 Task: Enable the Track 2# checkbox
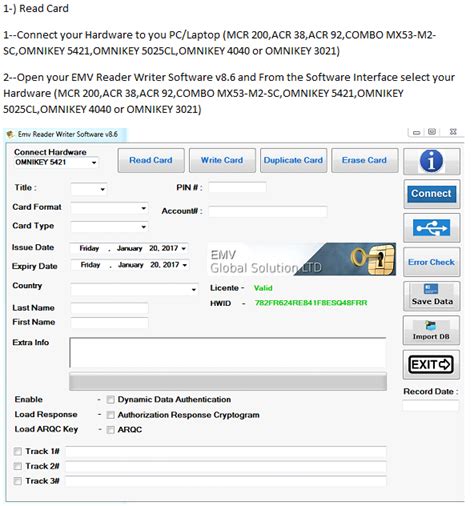pyautogui.click(x=18, y=466)
